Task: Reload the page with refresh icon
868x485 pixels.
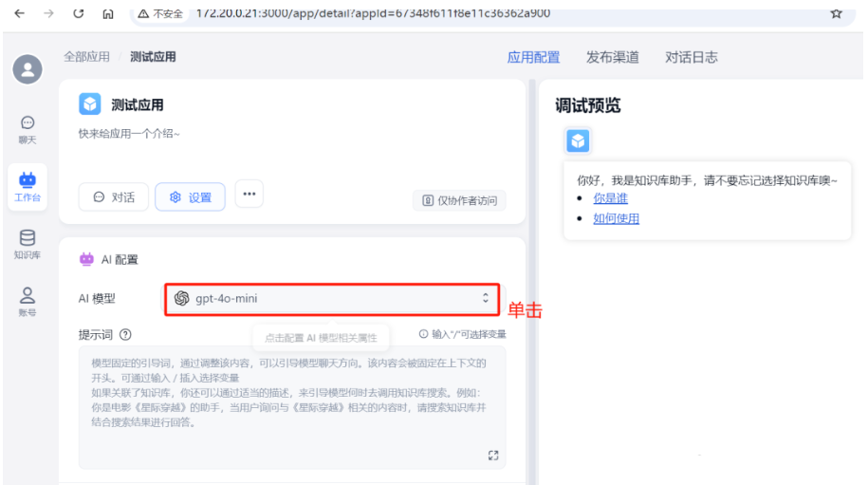Action: click(78, 13)
